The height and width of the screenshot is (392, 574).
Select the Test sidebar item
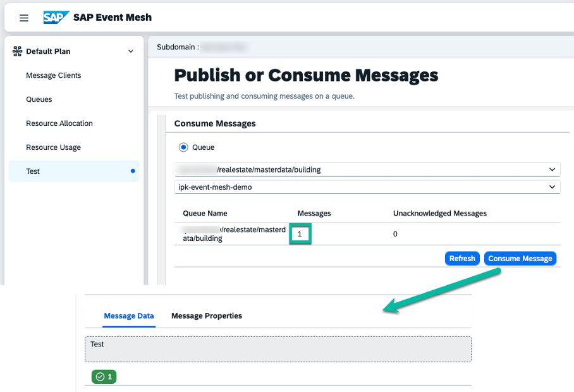click(x=74, y=171)
